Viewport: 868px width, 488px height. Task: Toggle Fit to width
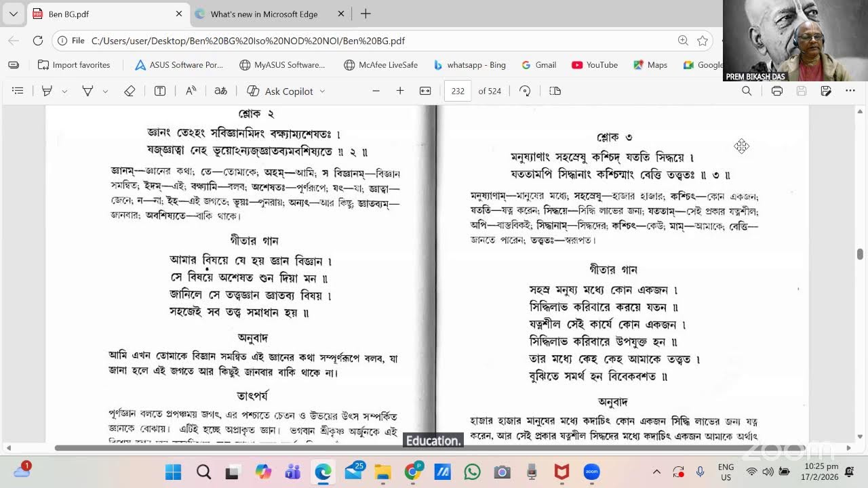pos(425,91)
